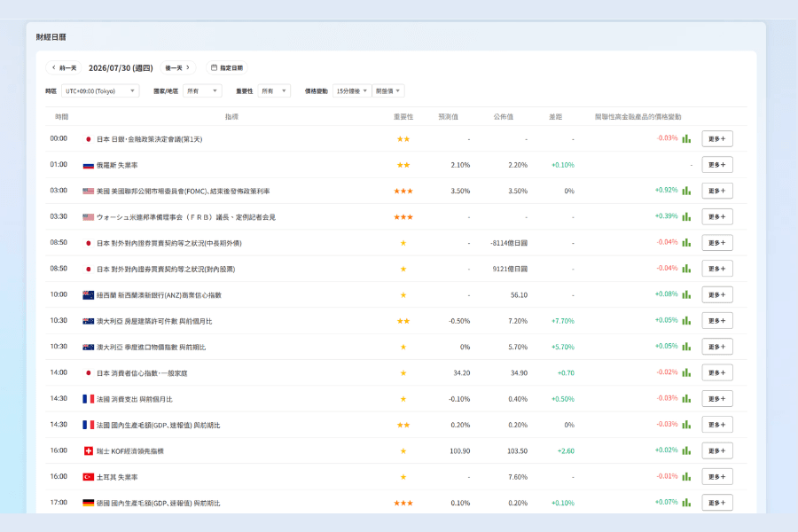Click chart icon in 季度進口物價指數 row

(x=686, y=346)
